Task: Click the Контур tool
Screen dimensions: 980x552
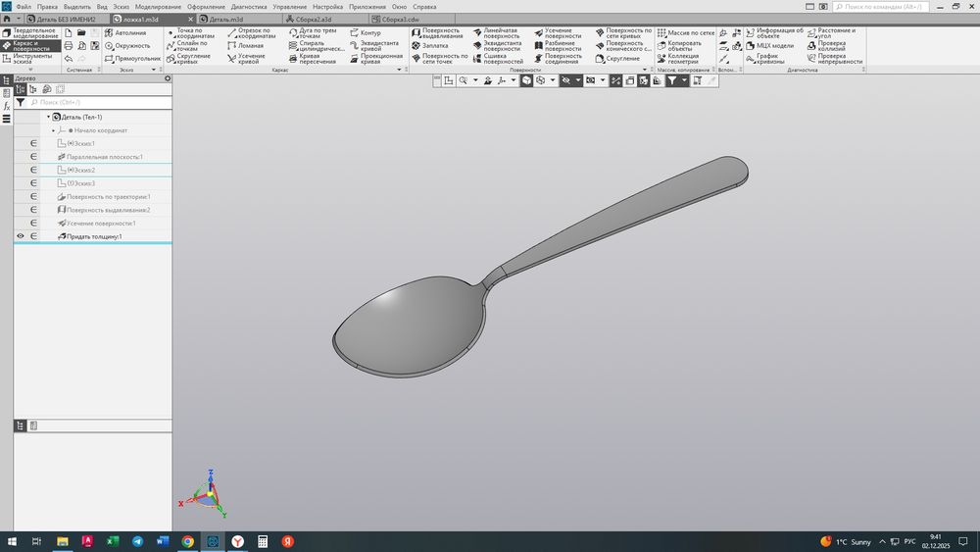Action: pyautogui.click(x=365, y=32)
